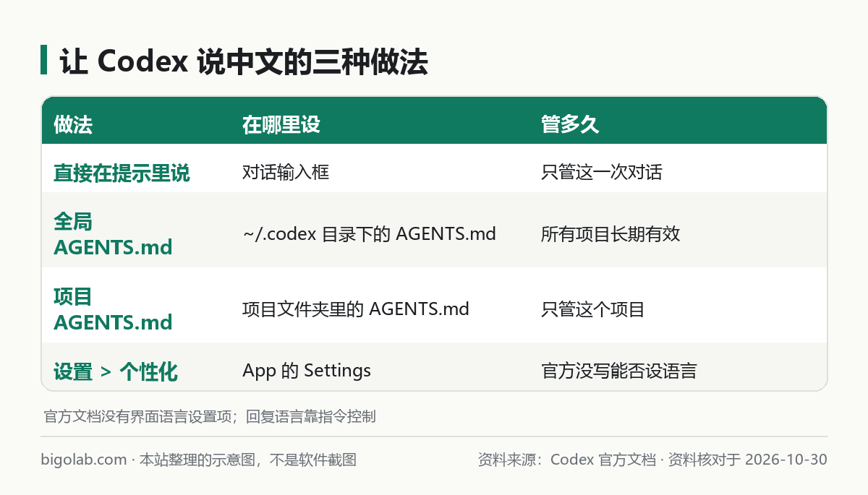The width and height of the screenshot is (868, 495).
Task: Click the '只管这一次对话' cell
Action: (602, 173)
